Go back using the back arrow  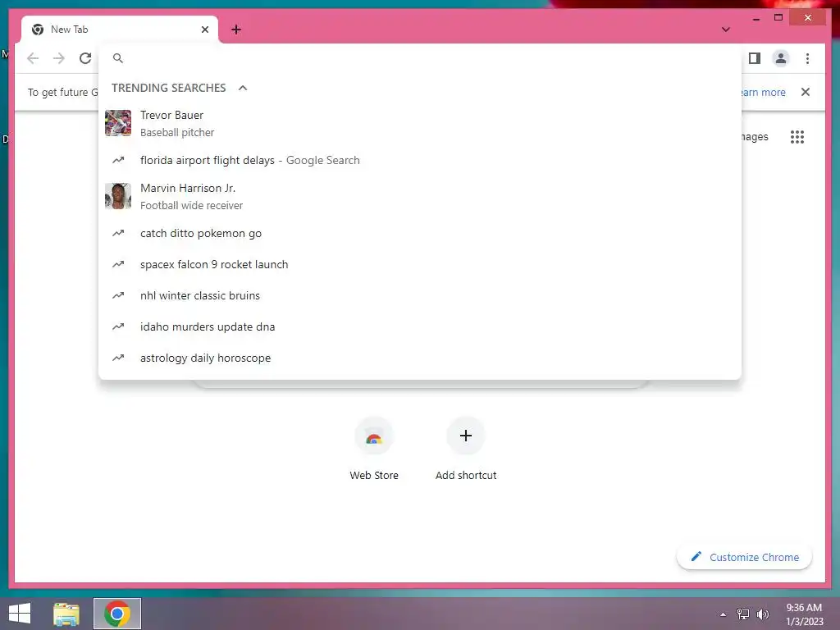[x=33, y=58]
